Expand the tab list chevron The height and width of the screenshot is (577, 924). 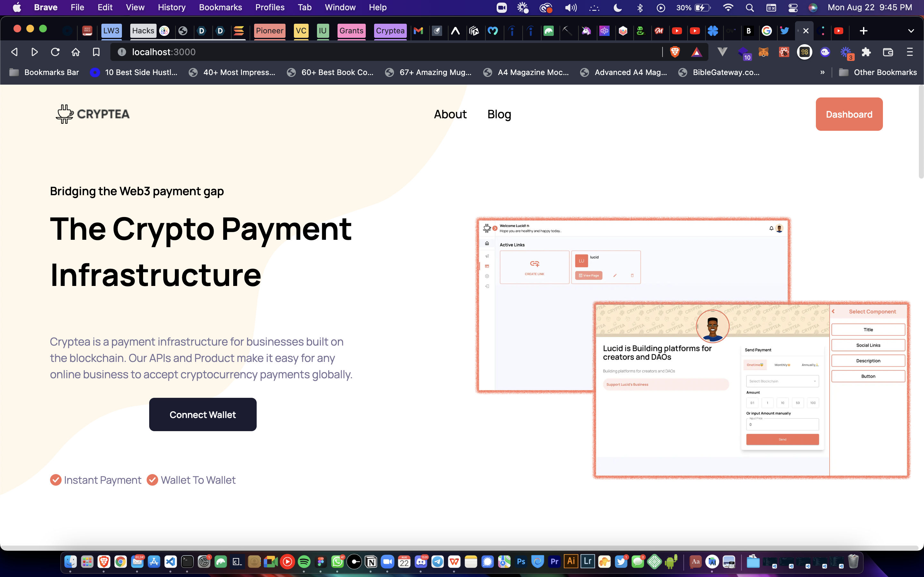tap(911, 31)
